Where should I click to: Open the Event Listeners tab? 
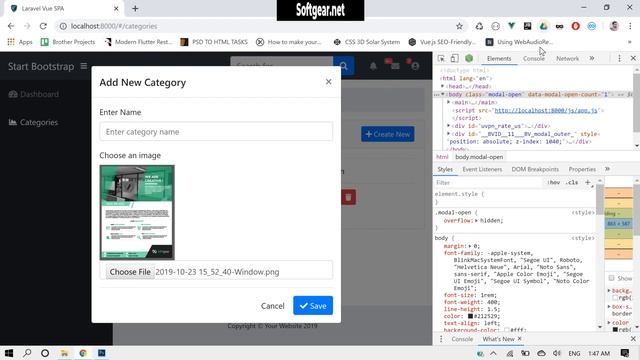coord(482,169)
